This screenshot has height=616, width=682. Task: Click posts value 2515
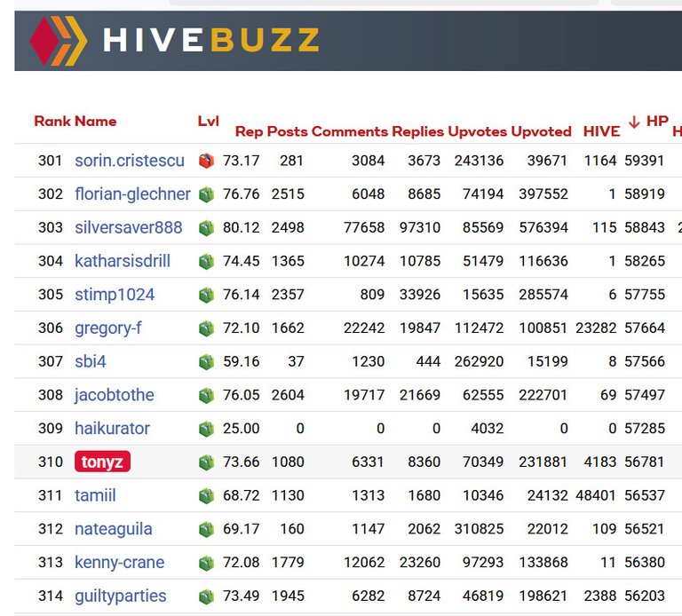pyautogui.click(x=288, y=194)
